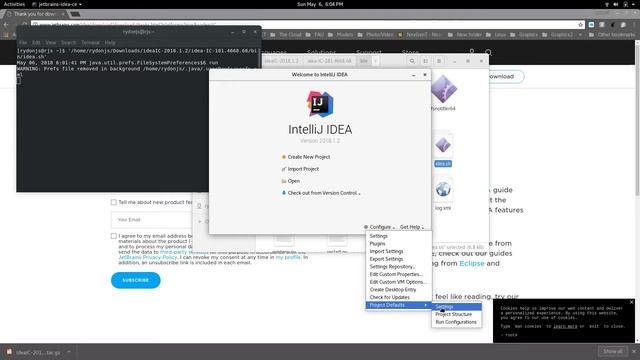The height and width of the screenshot is (360, 640).
Task: Click Open folder icon in welcome
Action: click(284, 181)
